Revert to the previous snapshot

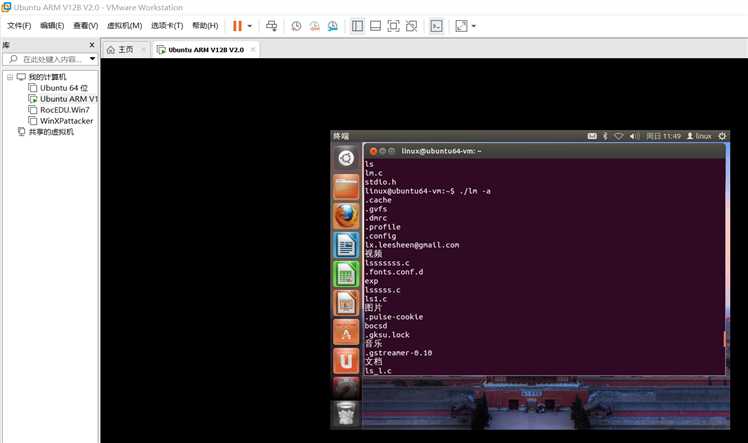pos(314,26)
